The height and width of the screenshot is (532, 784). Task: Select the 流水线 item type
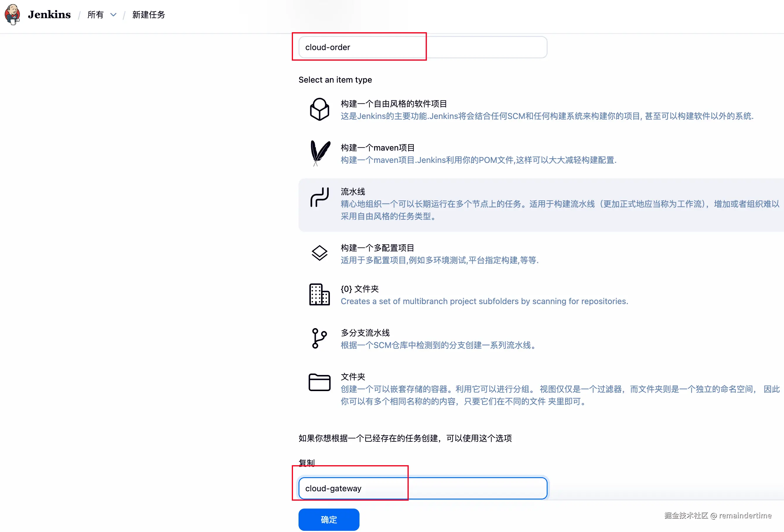352,192
